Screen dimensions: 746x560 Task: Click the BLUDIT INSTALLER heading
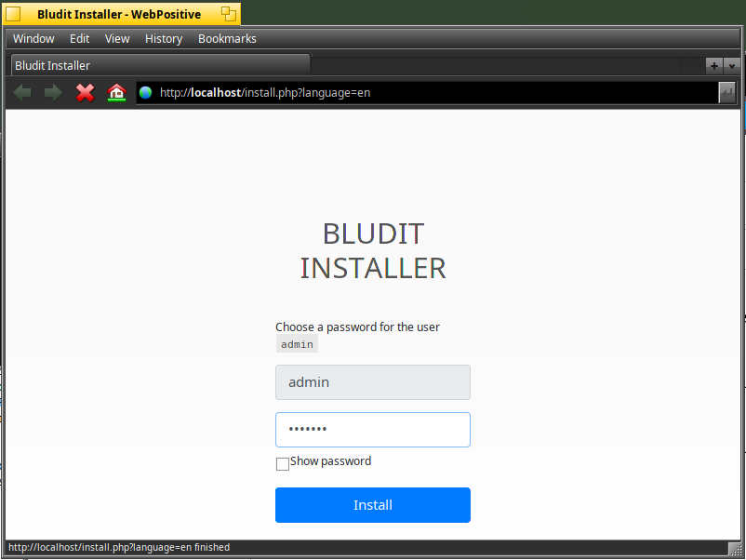click(373, 251)
